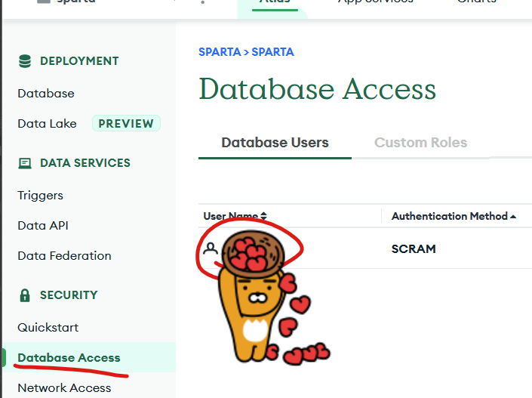The image size is (532, 398).
Task: Sort the table by User Name
Action: [x=235, y=216]
